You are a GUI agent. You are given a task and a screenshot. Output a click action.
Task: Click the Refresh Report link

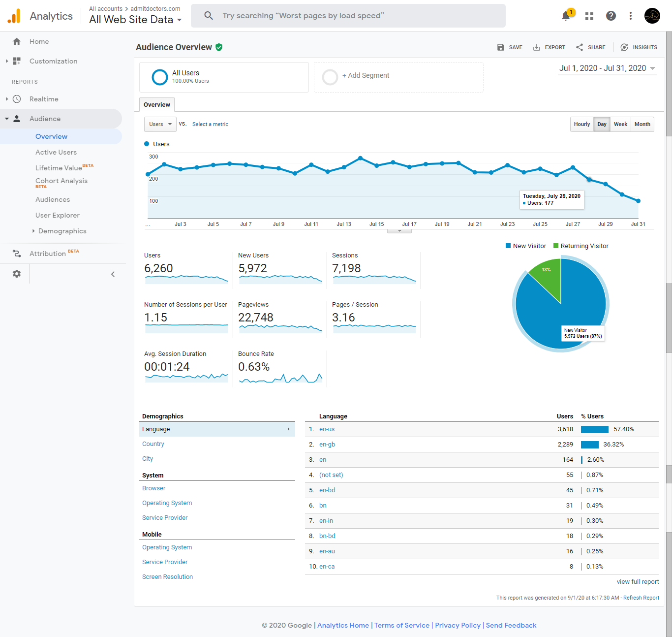tap(641, 598)
